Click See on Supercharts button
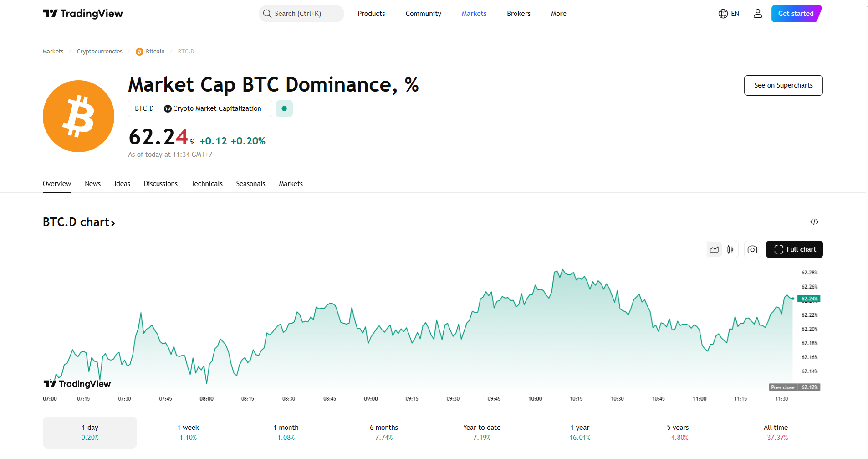Screen dimensions: 868x459 (x=783, y=85)
